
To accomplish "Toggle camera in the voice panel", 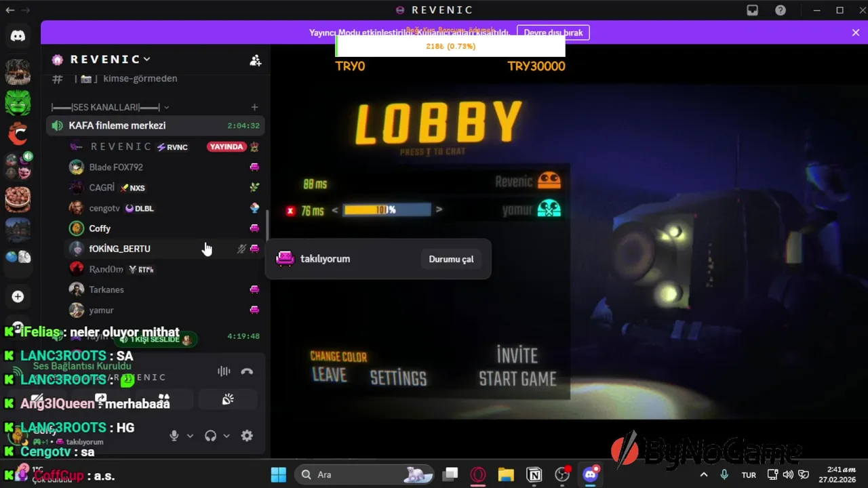I will pyautogui.click(x=37, y=399).
